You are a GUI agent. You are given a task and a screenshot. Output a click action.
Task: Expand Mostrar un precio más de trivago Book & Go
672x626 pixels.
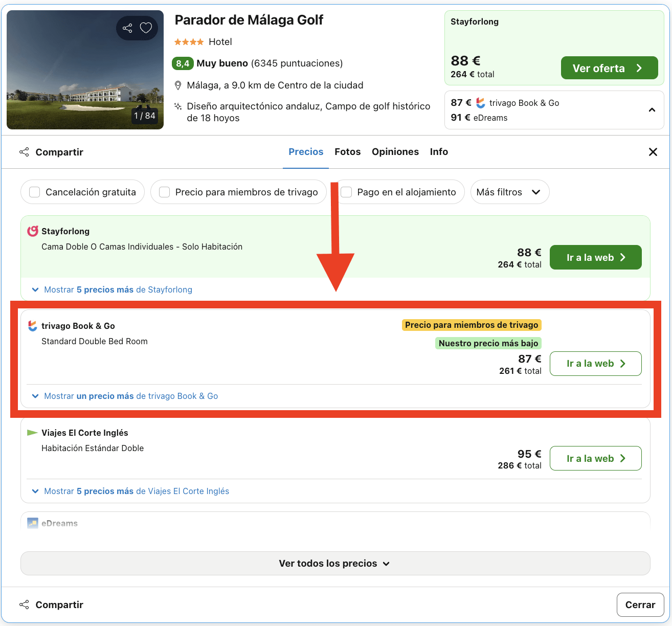tap(125, 396)
